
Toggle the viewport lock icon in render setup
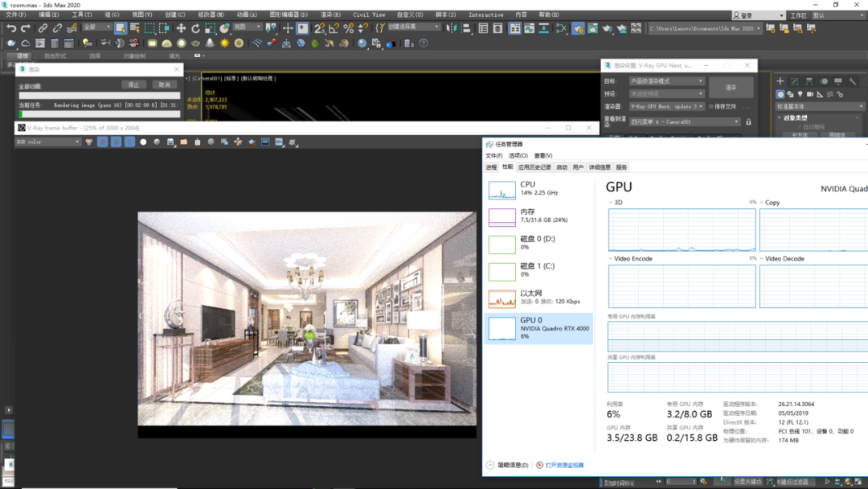[x=748, y=121]
